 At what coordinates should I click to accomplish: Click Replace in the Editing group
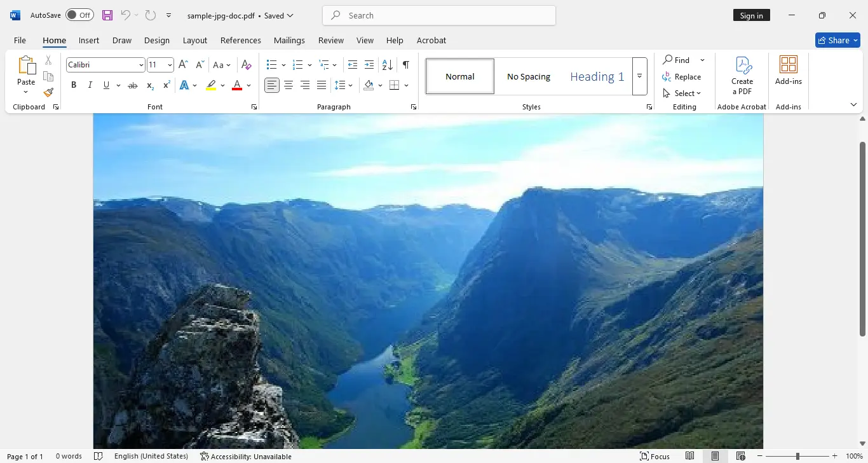point(682,77)
